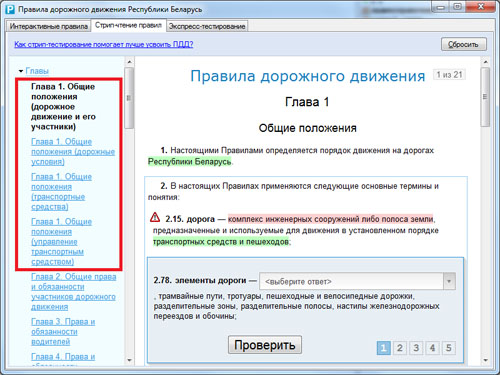Image resolution: width=500 pixels, height=375 pixels.
Task: Go to question page 4
Action: [x=432, y=348]
